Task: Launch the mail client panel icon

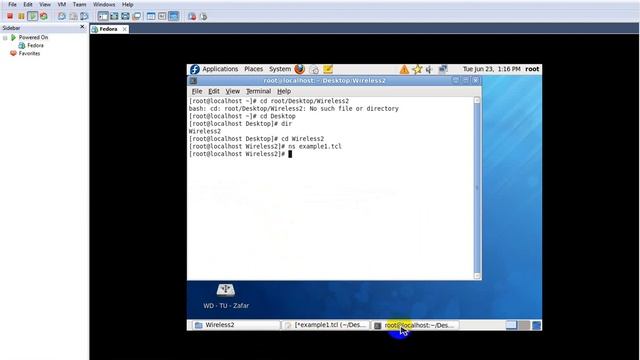Action: (313, 69)
